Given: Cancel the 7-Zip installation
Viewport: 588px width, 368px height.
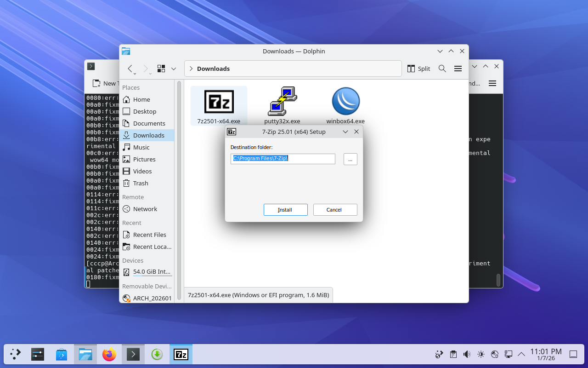Looking at the screenshot, I should (335, 210).
